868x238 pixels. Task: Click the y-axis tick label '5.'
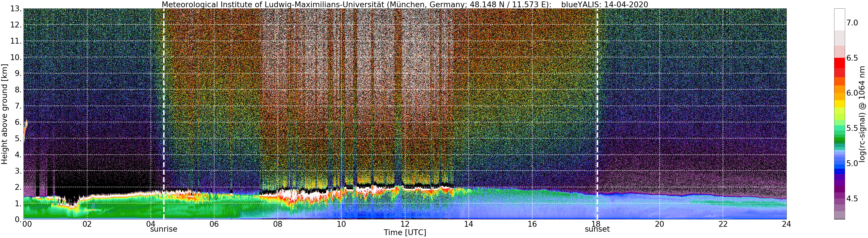[18, 138]
